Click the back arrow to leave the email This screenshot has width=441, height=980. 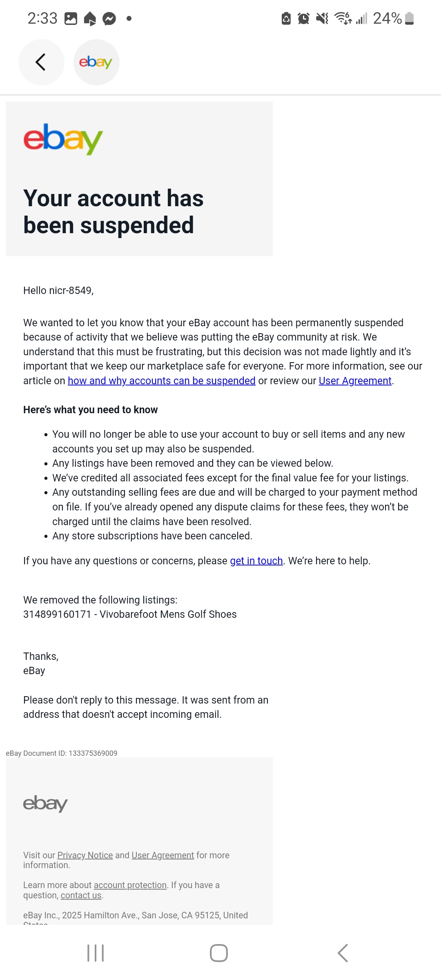tap(41, 62)
